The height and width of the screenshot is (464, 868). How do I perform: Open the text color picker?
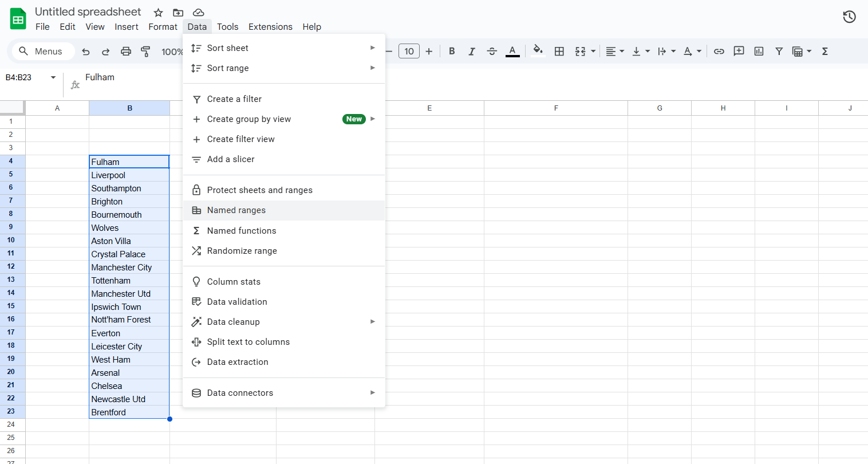pos(512,52)
